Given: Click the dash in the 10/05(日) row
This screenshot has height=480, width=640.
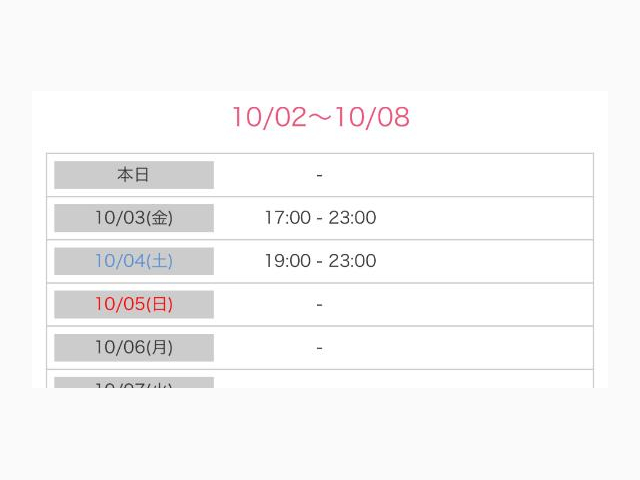Looking at the screenshot, I should [x=319, y=304].
